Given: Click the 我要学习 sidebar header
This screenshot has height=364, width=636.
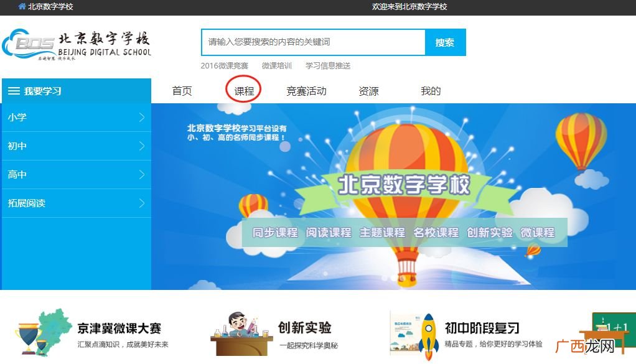Looking at the screenshot, I should click(x=77, y=91).
